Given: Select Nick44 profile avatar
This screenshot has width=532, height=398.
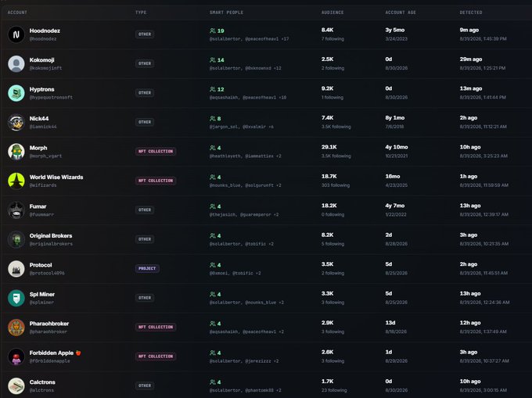Looking at the screenshot, I should pos(16,123).
